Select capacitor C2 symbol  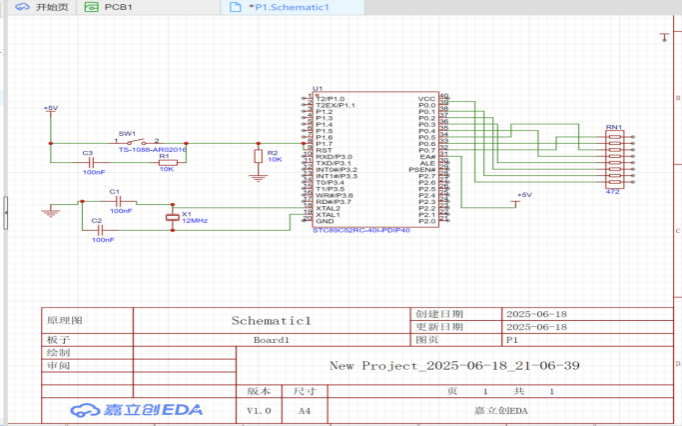[x=100, y=230]
